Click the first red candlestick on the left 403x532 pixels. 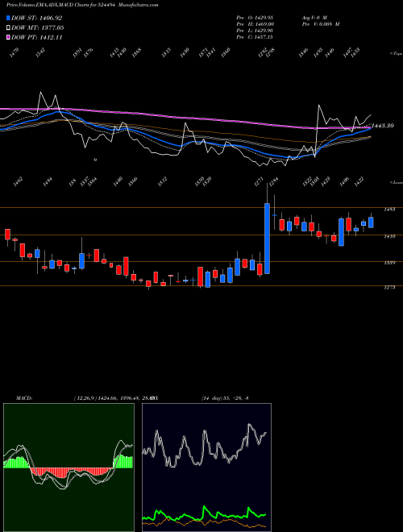click(x=7, y=234)
